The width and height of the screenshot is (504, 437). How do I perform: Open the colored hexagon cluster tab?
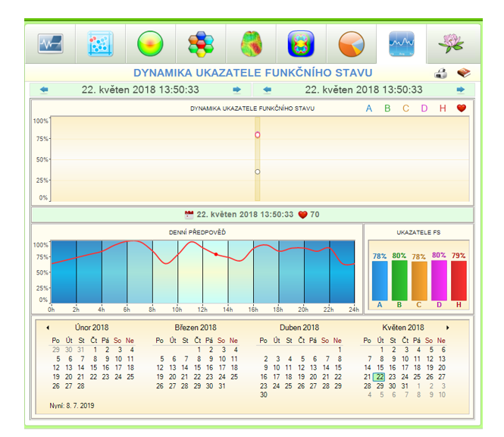(x=201, y=44)
